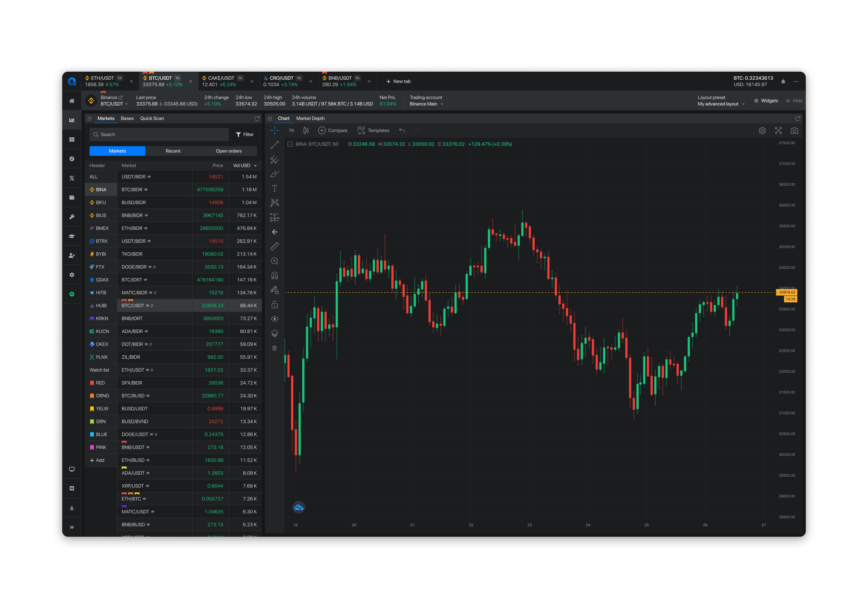
Task: Open the object tree layers icon
Action: point(275,333)
